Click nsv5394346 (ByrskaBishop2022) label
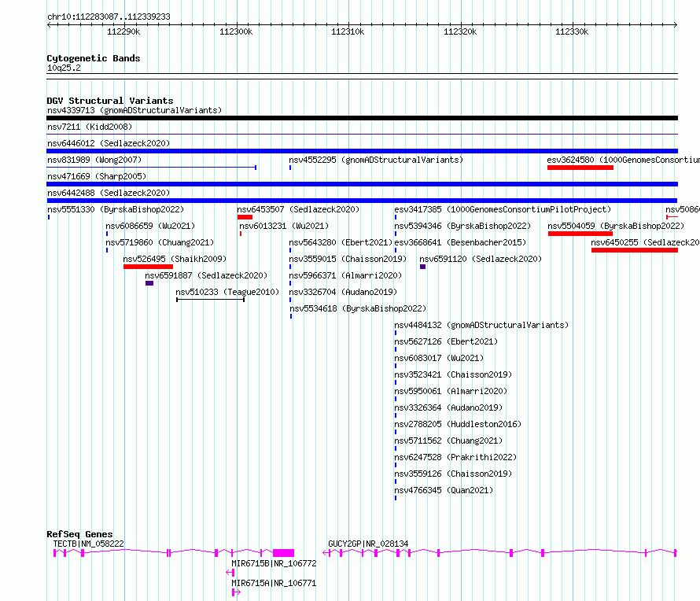This screenshot has width=700, height=601. [462, 226]
